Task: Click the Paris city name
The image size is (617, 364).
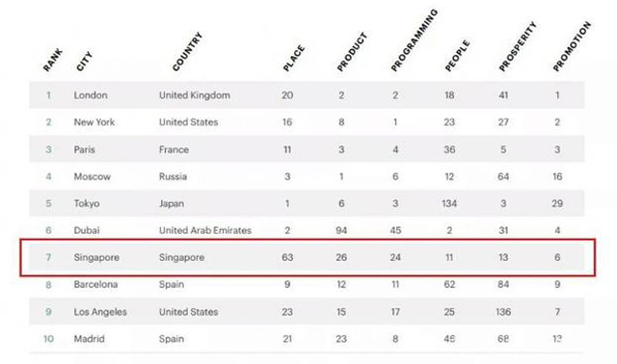Action: tap(84, 150)
